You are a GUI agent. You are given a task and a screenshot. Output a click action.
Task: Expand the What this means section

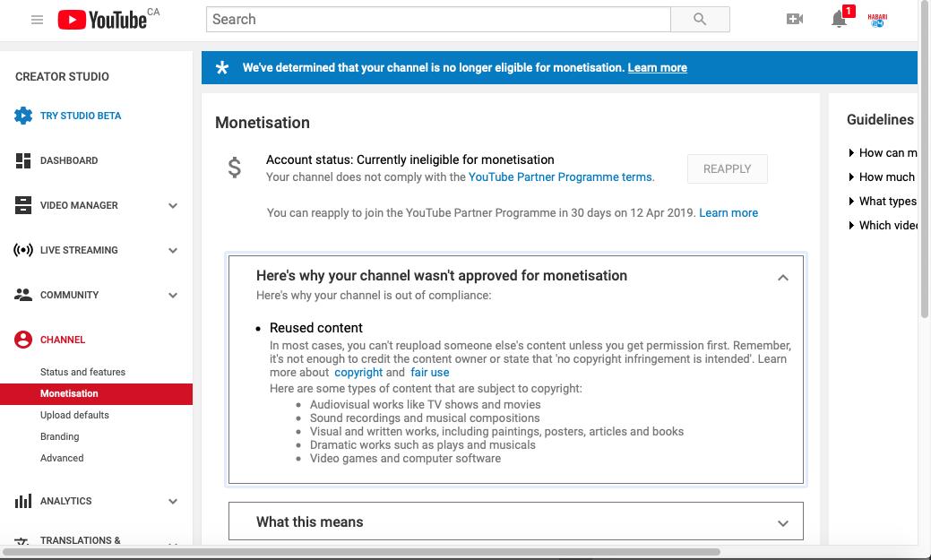[783, 523]
